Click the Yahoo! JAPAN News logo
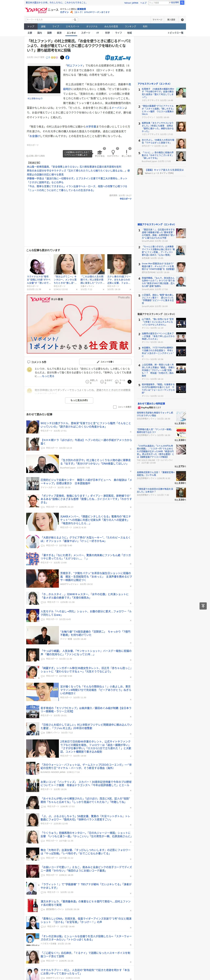The width and height of the screenshot is (210, 980). point(42,11)
